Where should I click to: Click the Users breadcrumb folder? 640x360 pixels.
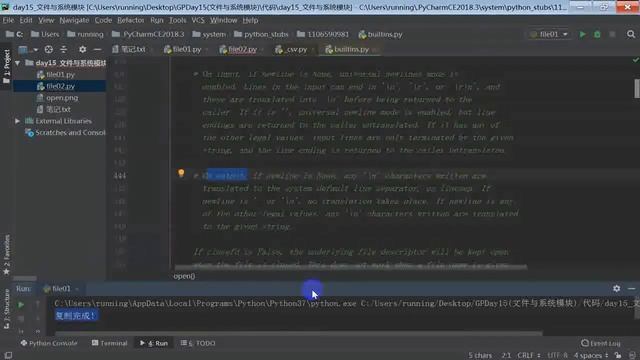(45, 34)
